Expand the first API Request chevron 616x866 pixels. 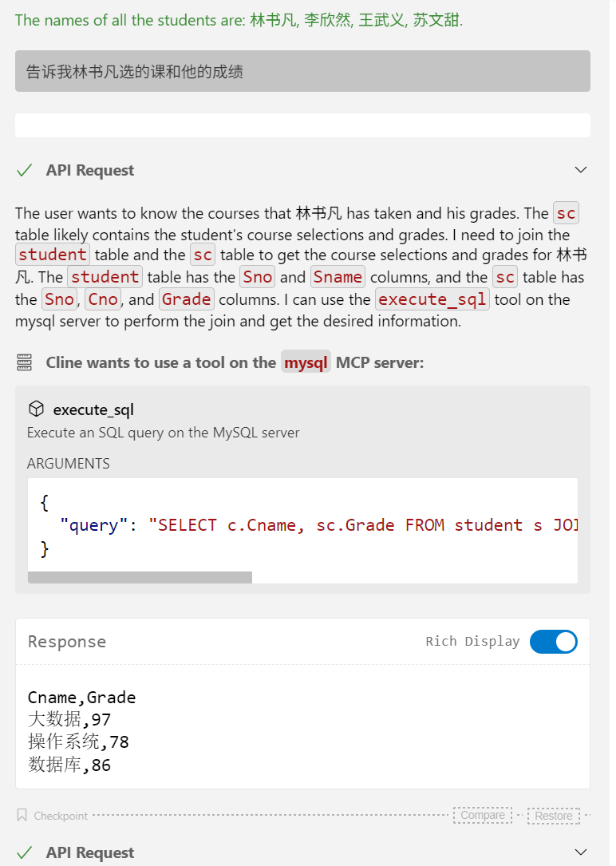point(581,169)
